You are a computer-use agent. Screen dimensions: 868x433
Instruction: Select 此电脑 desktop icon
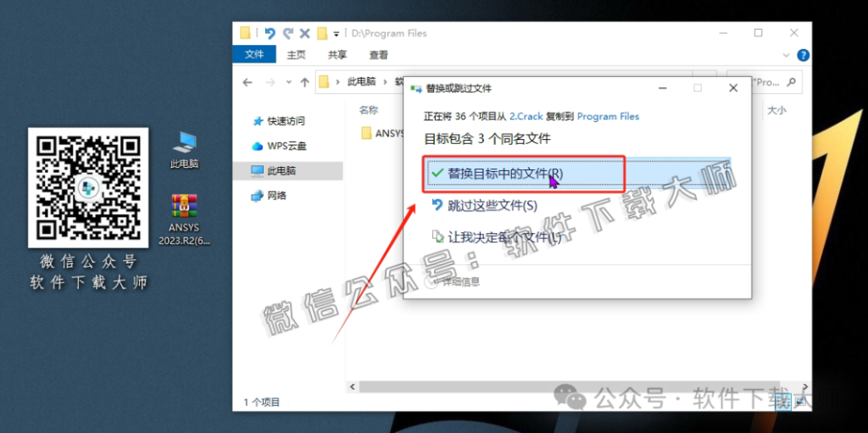tap(184, 149)
